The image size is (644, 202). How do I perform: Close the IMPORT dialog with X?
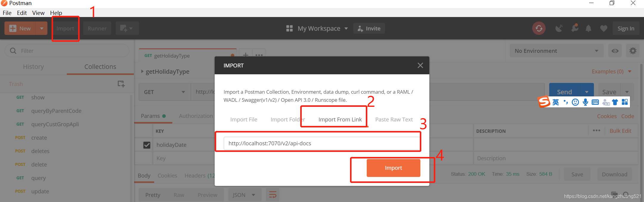(420, 65)
